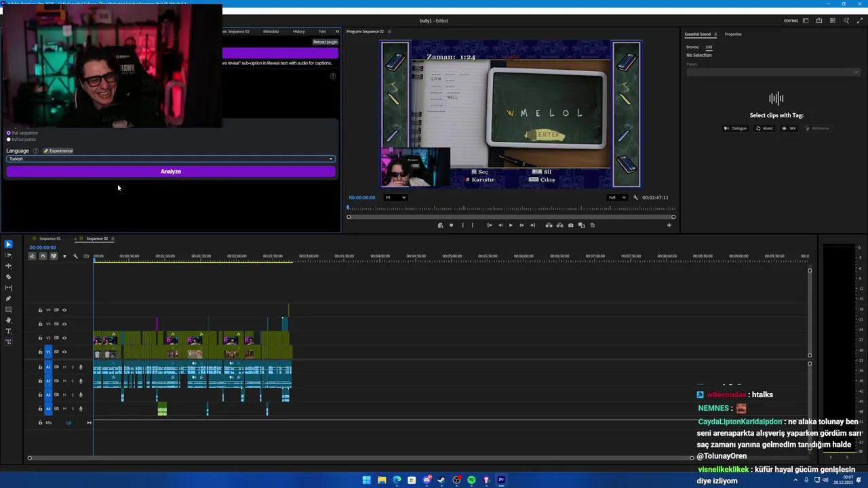Go to Out point in Program Monitor
The image size is (868, 488).
click(532, 225)
